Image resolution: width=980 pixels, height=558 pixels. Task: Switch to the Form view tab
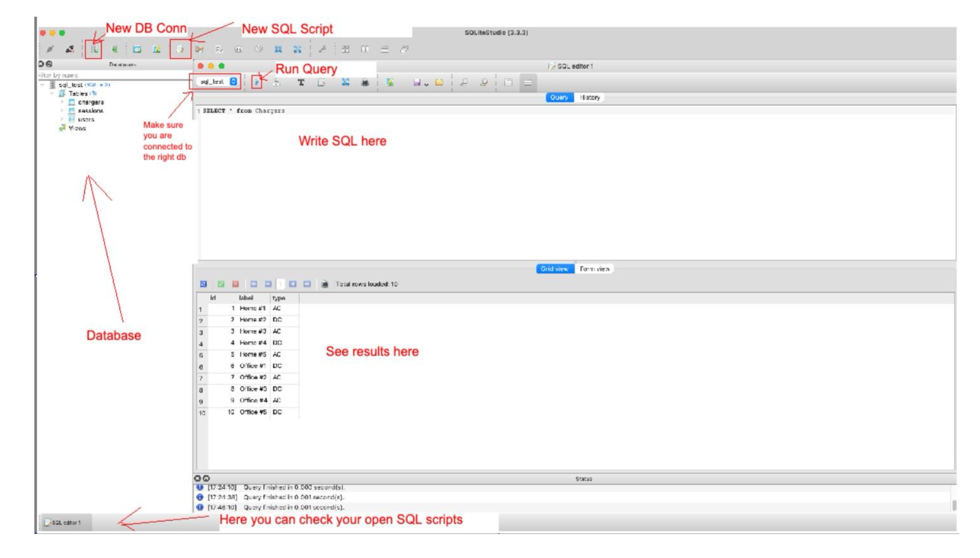[x=594, y=269]
